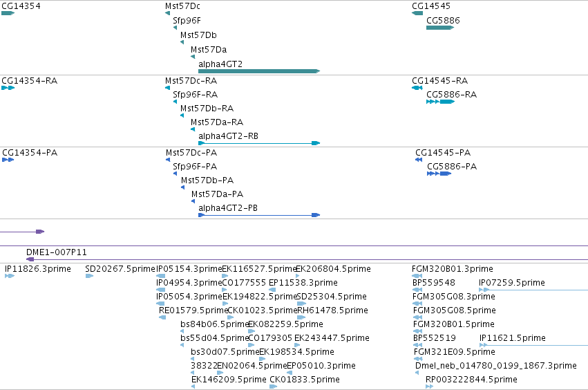
Task: Select the CG14545 gene arrow
Action: point(417,13)
